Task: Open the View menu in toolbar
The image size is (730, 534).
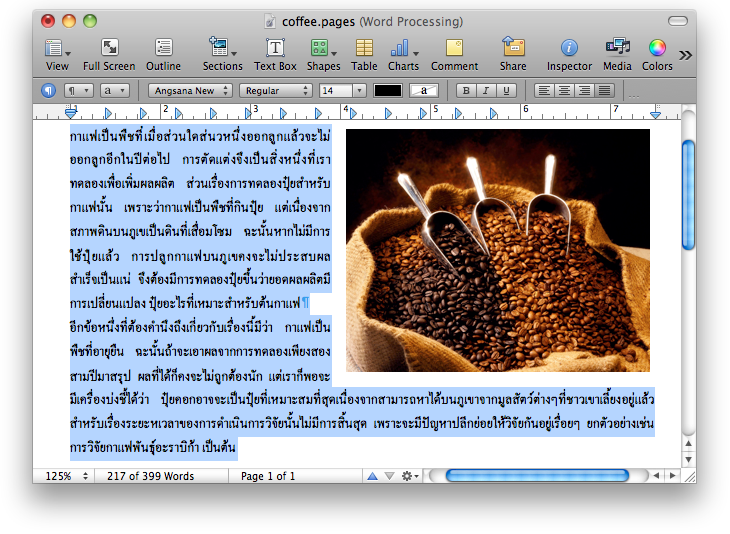Action: [x=57, y=55]
